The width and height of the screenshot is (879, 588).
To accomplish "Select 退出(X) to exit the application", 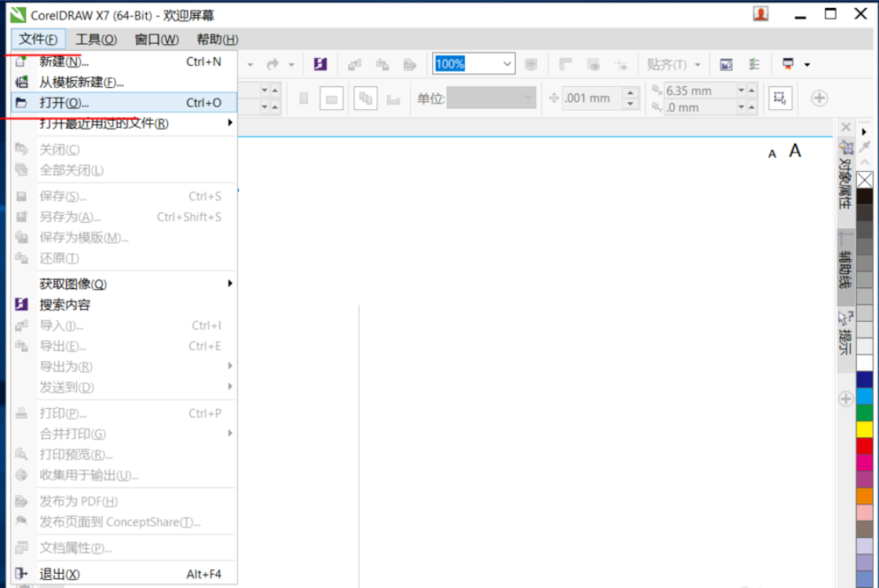I will [60, 575].
